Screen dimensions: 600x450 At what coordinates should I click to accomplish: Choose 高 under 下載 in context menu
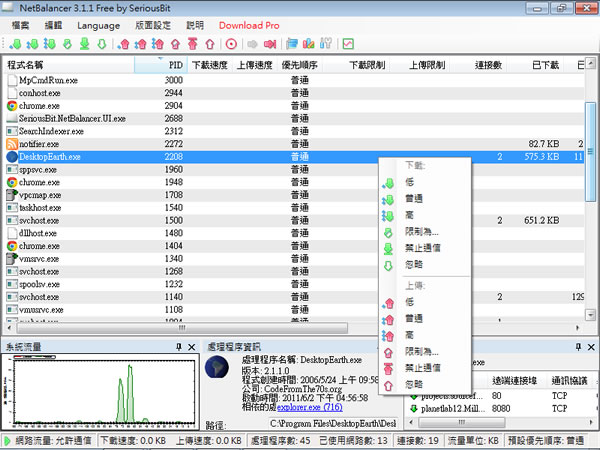coord(425,215)
